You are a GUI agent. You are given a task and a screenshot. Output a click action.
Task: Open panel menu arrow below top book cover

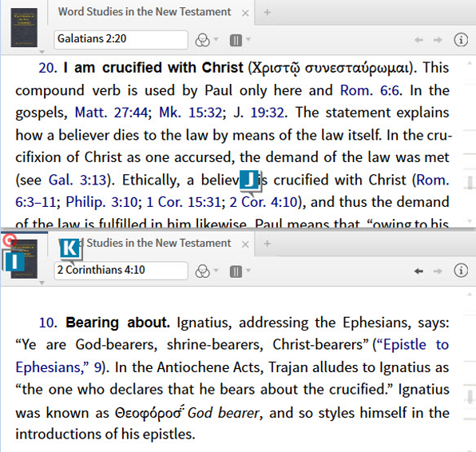click(42, 52)
